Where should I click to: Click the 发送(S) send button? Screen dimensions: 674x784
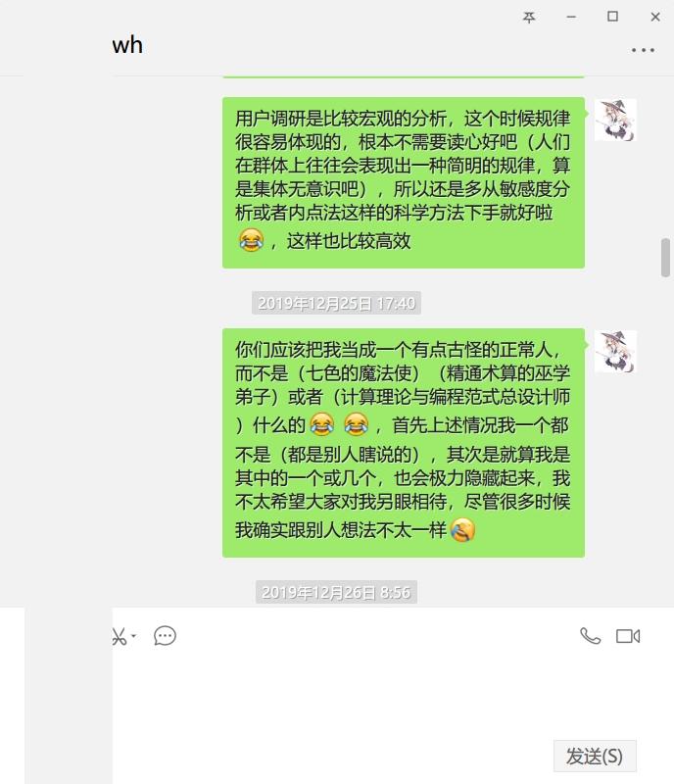[x=595, y=756]
